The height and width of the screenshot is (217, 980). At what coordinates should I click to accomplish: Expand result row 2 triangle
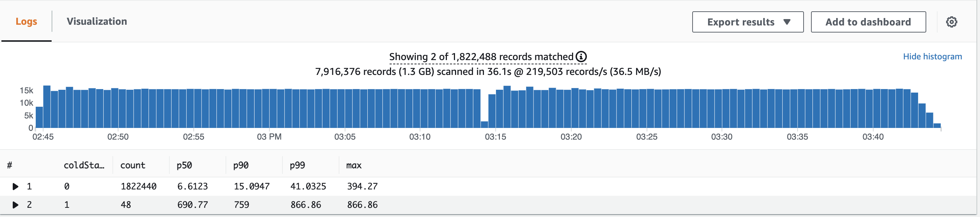coord(15,205)
